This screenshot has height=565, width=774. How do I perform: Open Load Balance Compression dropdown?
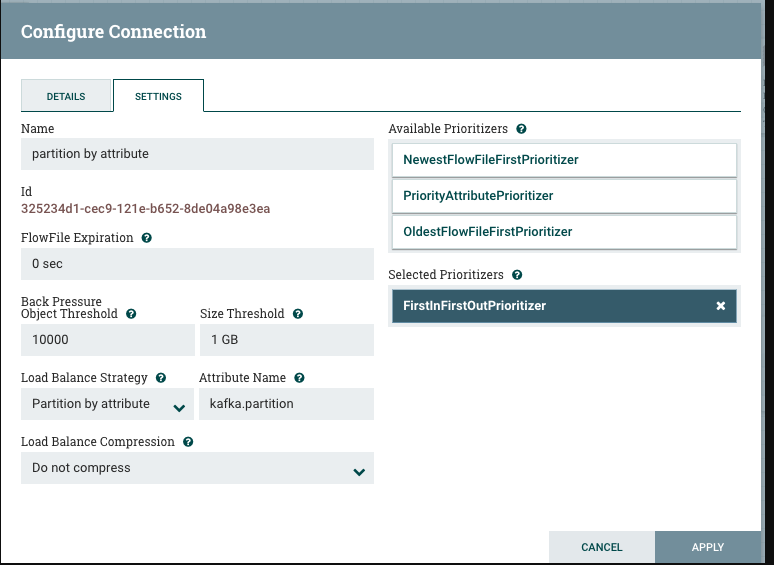point(197,468)
